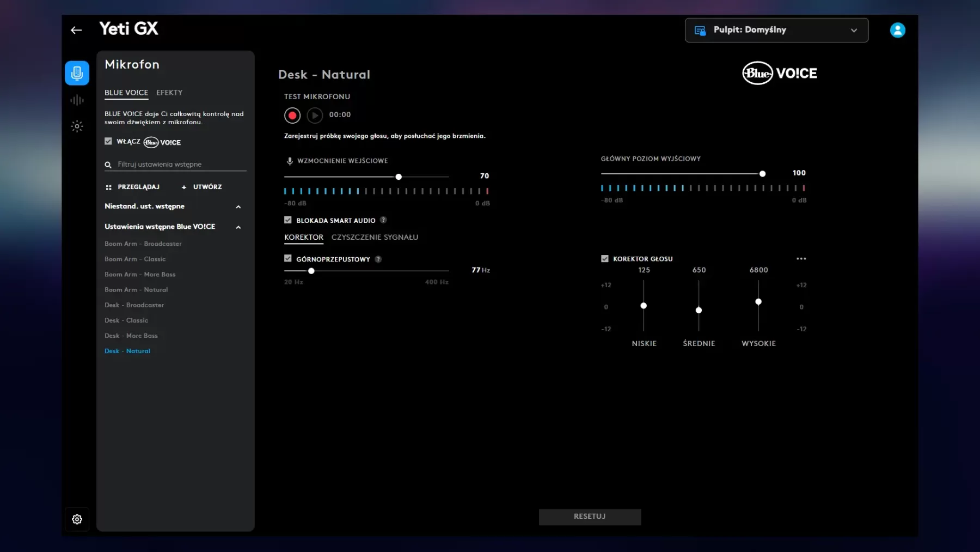Open the Pulpit: Domyślny profile dropdown
980x552 pixels.
pos(776,30)
